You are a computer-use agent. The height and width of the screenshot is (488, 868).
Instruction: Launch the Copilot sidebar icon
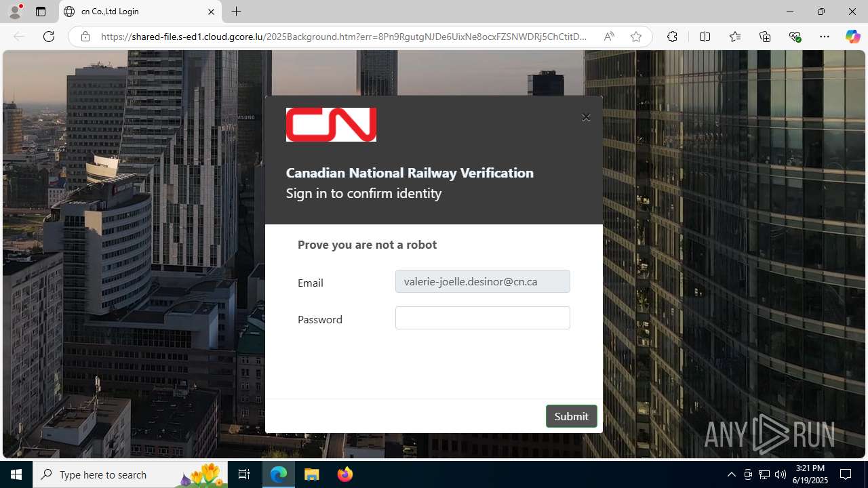[852, 37]
